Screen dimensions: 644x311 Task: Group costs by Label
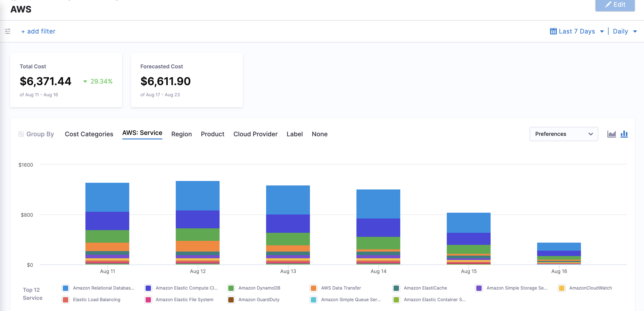[294, 134]
